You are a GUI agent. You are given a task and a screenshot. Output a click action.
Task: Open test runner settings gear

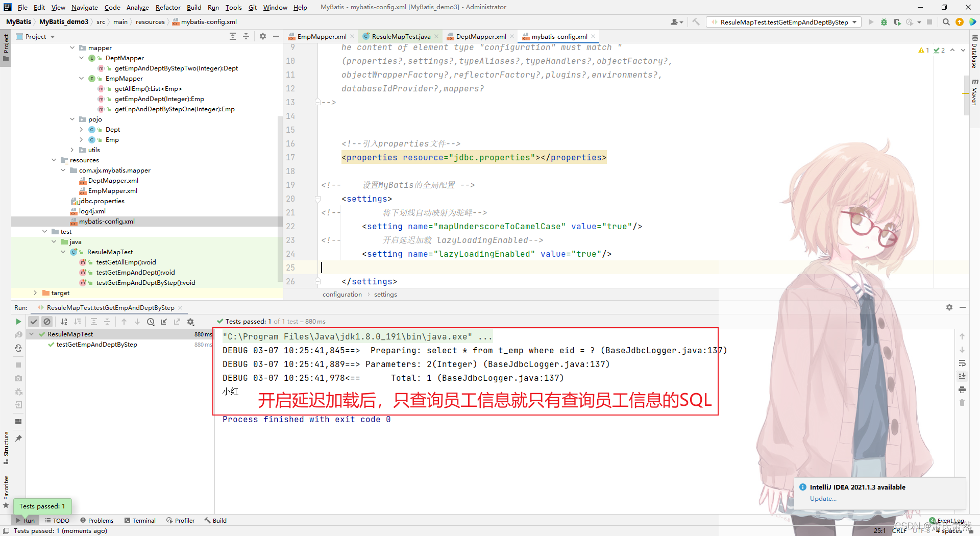[191, 322]
